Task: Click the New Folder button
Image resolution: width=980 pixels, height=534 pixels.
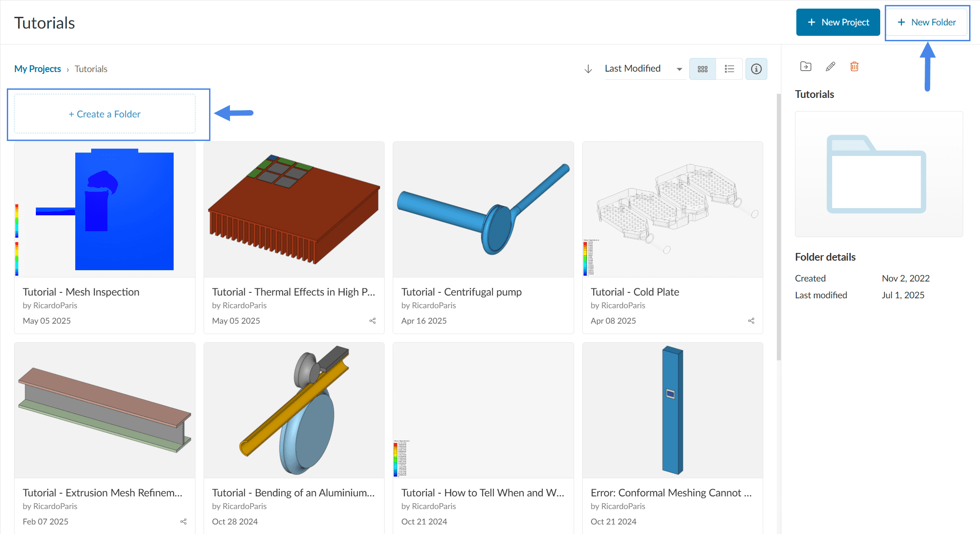Action: [927, 22]
